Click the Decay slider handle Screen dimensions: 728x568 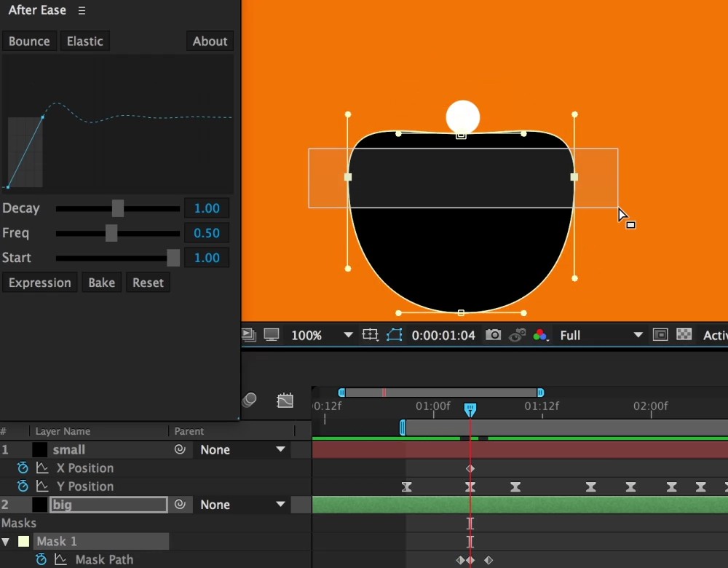click(x=118, y=208)
